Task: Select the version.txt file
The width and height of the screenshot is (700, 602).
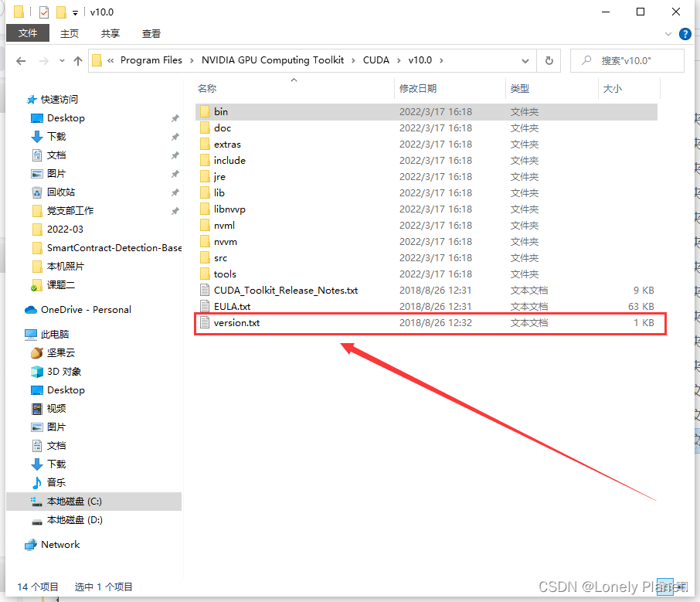Action: pos(426,323)
